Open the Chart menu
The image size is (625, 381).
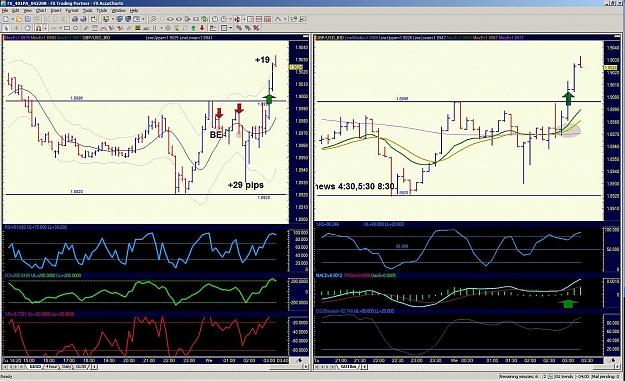coord(41,10)
